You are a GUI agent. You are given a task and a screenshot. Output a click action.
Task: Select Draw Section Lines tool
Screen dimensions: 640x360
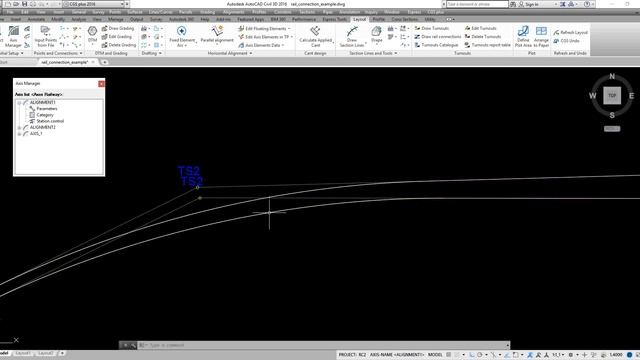(x=352, y=36)
